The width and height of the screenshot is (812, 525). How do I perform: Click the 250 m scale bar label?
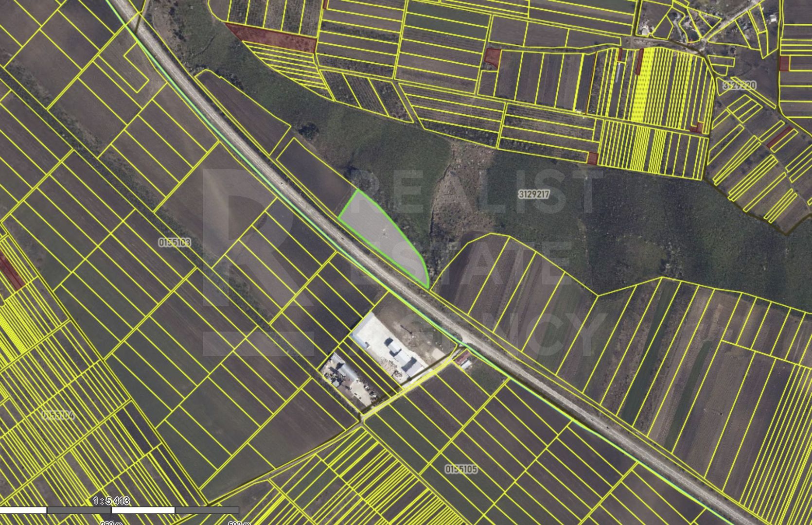coord(110,523)
